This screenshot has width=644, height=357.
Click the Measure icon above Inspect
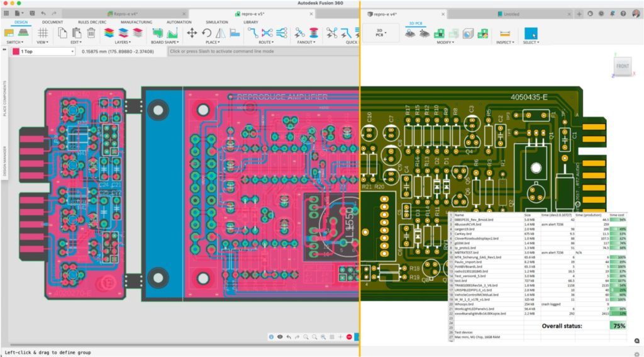pyautogui.click(x=504, y=33)
